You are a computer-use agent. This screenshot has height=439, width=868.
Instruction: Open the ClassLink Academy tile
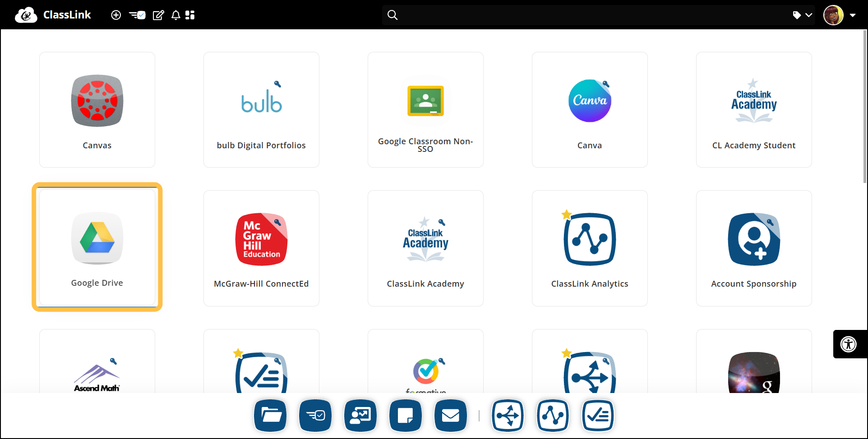[425, 248]
